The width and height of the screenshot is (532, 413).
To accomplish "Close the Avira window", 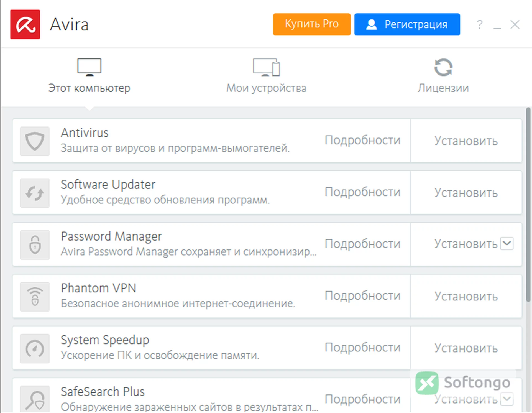I will click(x=515, y=24).
